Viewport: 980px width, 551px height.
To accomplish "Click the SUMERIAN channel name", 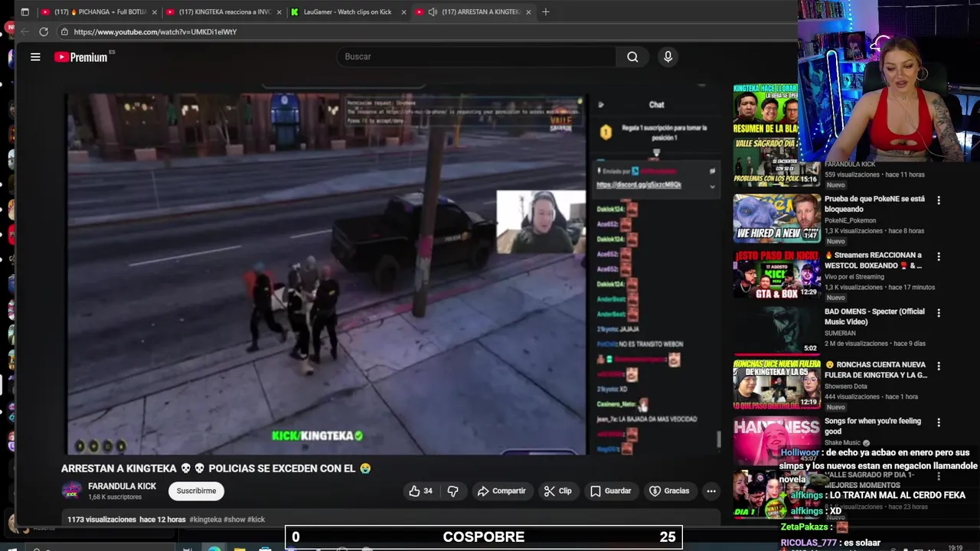I will tap(841, 333).
